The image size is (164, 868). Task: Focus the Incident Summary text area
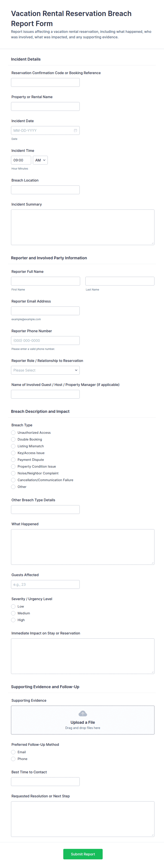(83, 228)
